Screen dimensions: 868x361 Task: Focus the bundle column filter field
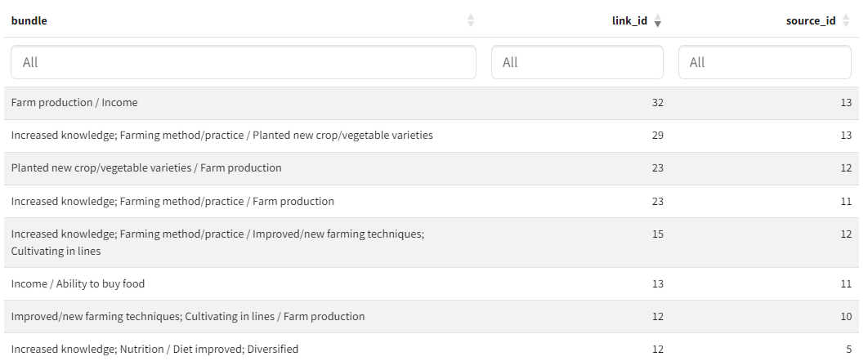[243, 62]
